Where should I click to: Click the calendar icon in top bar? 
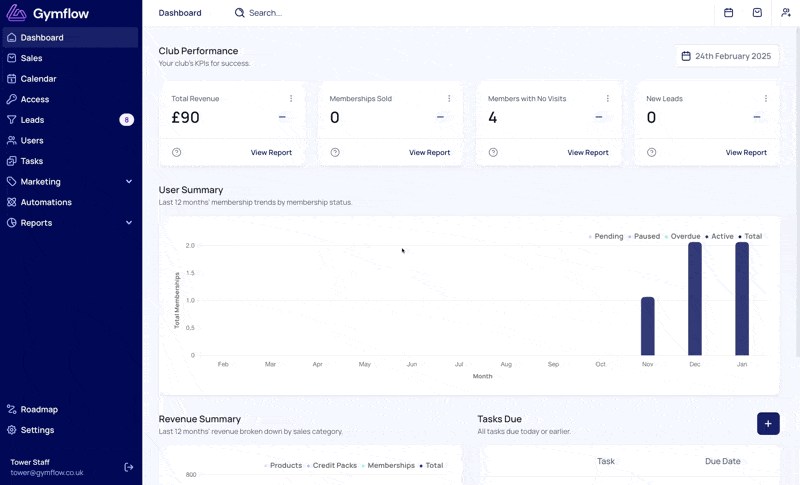[728, 13]
